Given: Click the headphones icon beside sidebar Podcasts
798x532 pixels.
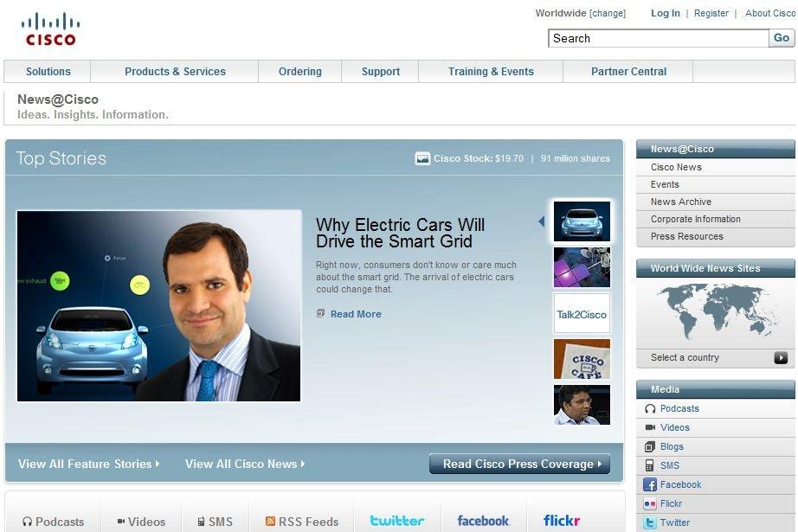Looking at the screenshot, I should [x=650, y=409].
